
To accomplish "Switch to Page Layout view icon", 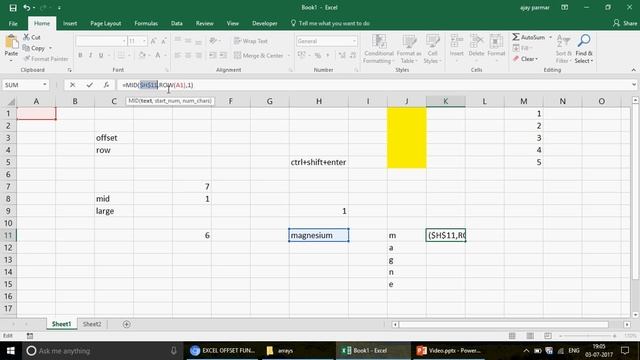I will click(530, 336).
